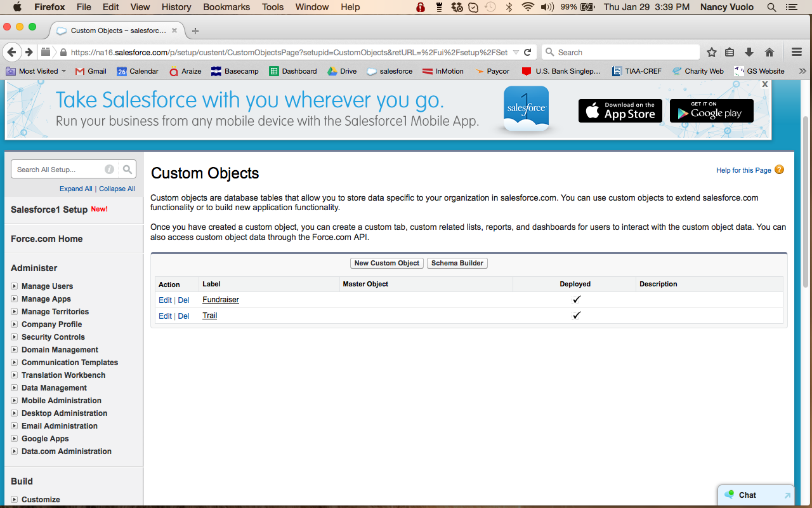This screenshot has height=508, width=812.
Task: Expand the Manage Apps section
Action: (x=15, y=299)
